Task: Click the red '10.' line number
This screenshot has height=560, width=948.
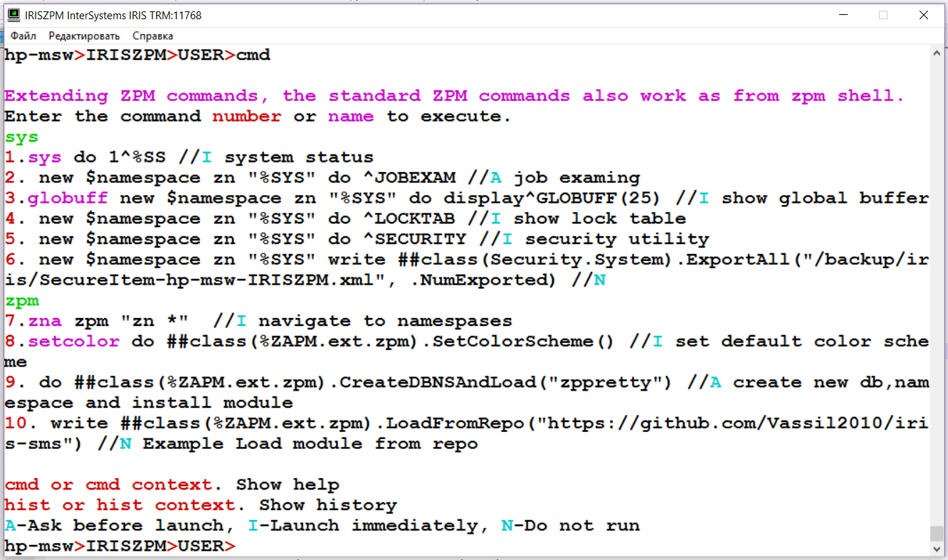Action: click(16, 423)
